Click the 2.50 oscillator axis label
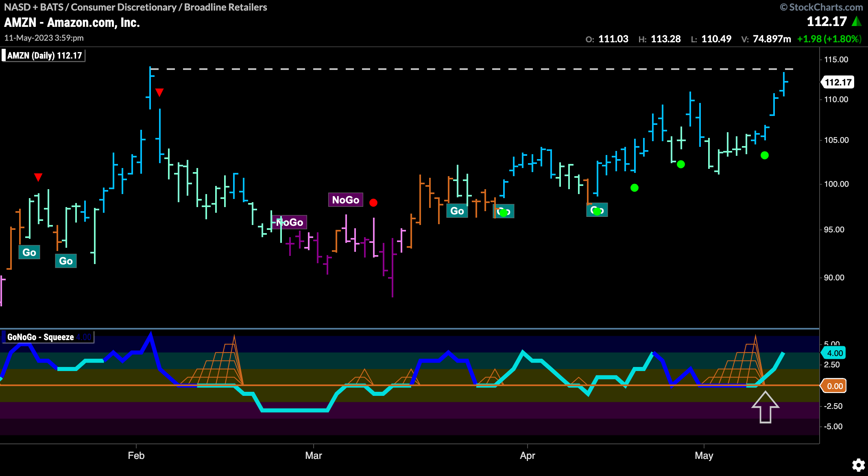The width and height of the screenshot is (868, 476). click(x=832, y=365)
